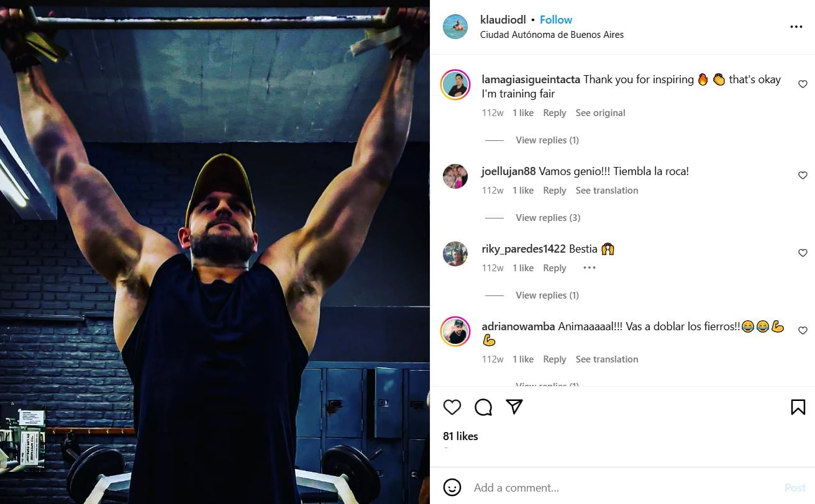815x504 pixels.
Task: Show replies under riky_paredes1422's comment
Action: [547, 295]
